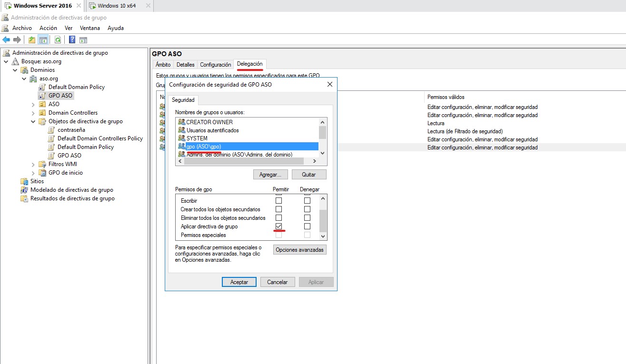Check Permitir for Escribir permission

tap(279, 201)
